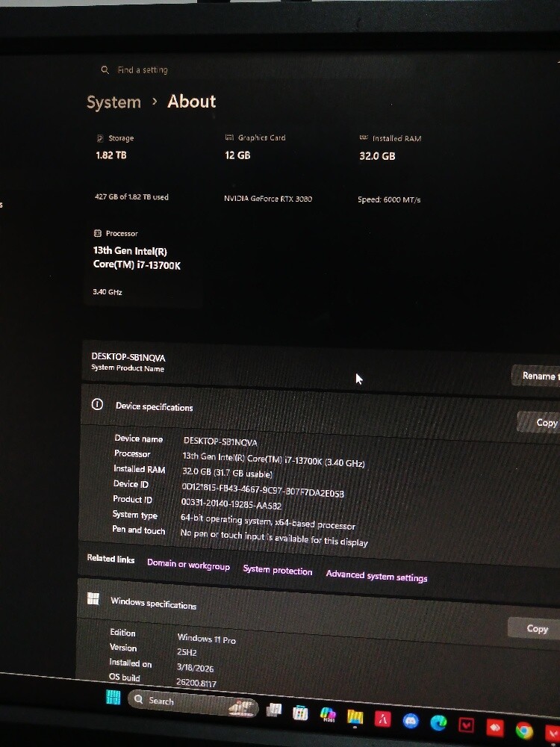Viewport: 560px width, 747px height.
Task: Click the System Product Name label
Action: tap(128, 368)
